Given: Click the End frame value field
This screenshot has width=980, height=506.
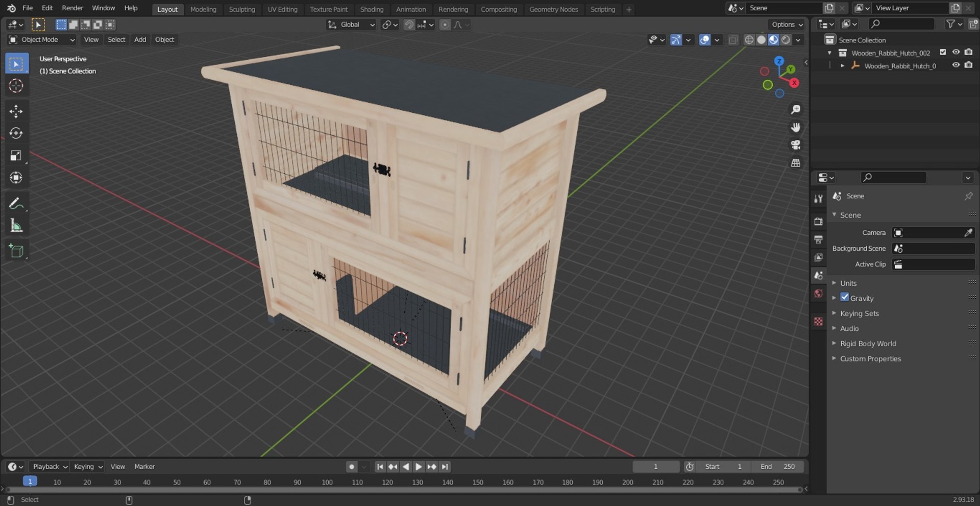Looking at the screenshot, I should (777, 467).
